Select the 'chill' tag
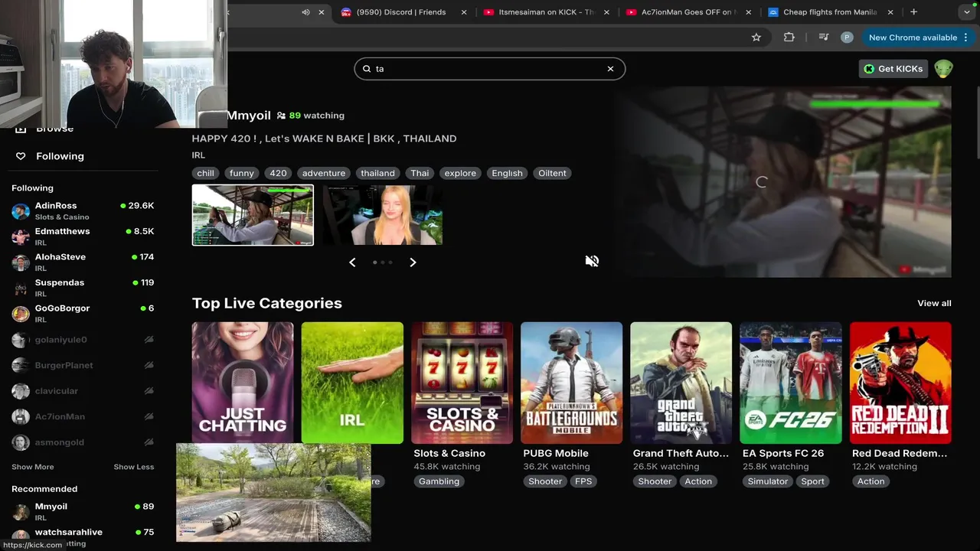This screenshot has height=551, width=980. click(x=206, y=173)
